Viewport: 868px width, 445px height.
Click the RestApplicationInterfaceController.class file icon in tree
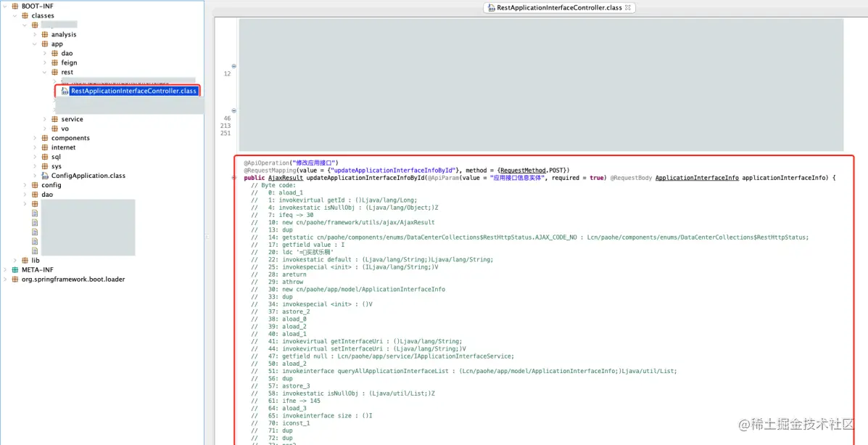64,91
